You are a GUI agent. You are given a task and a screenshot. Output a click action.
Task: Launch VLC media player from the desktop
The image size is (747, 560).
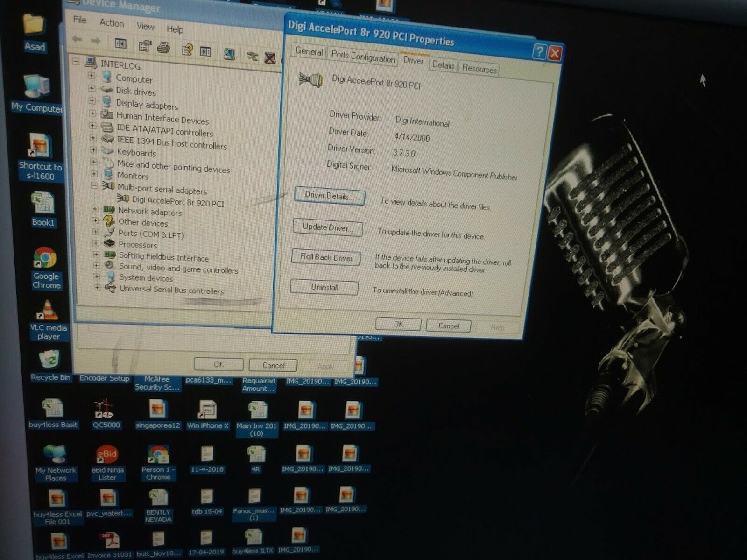pyautogui.click(x=49, y=320)
